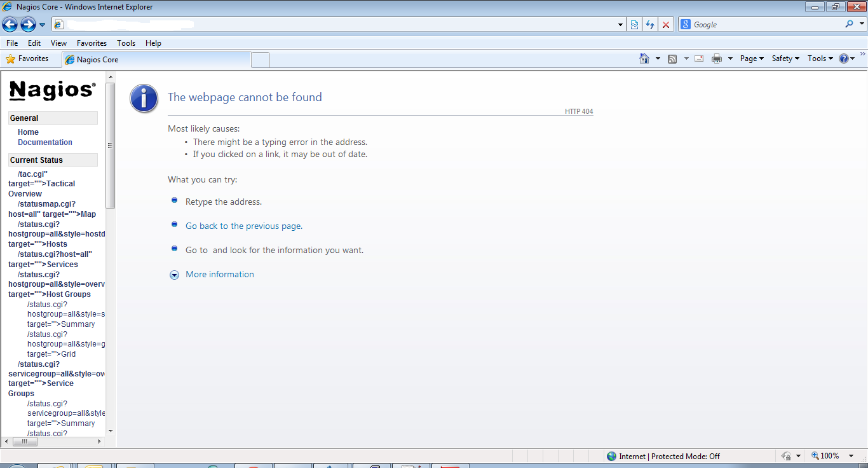The width and height of the screenshot is (868, 468).
Task: Click Go back to the previous page link
Action: 243,226
